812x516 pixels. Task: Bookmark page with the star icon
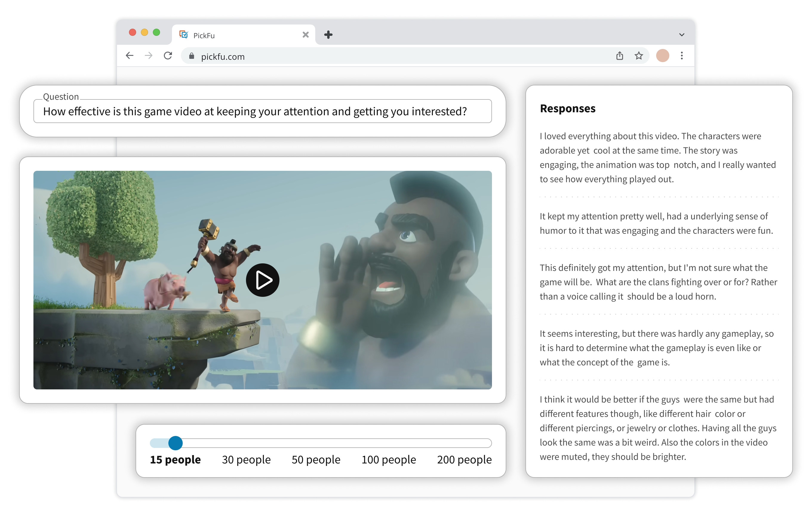pyautogui.click(x=639, y=56)
